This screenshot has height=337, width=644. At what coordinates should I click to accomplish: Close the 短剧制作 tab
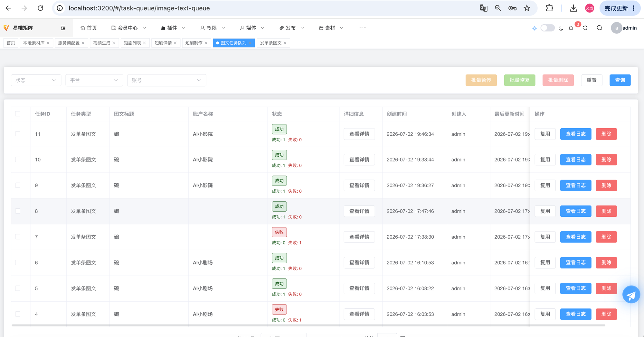click(206, 43)
